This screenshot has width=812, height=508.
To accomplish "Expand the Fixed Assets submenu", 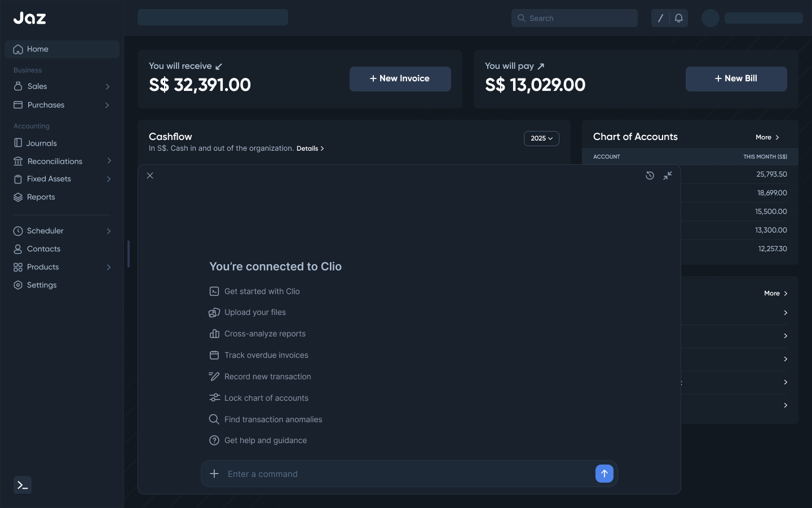I will 108,179.
